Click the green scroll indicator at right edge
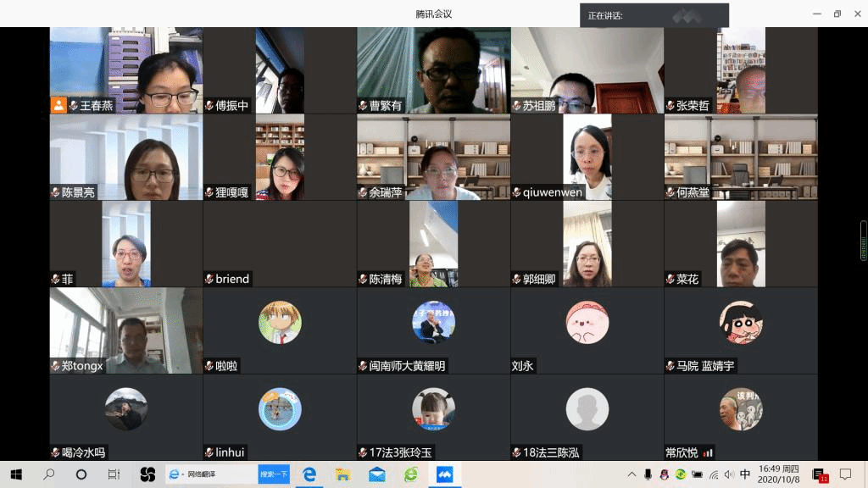This screenshot has width=868, height=488. point(863,241)
